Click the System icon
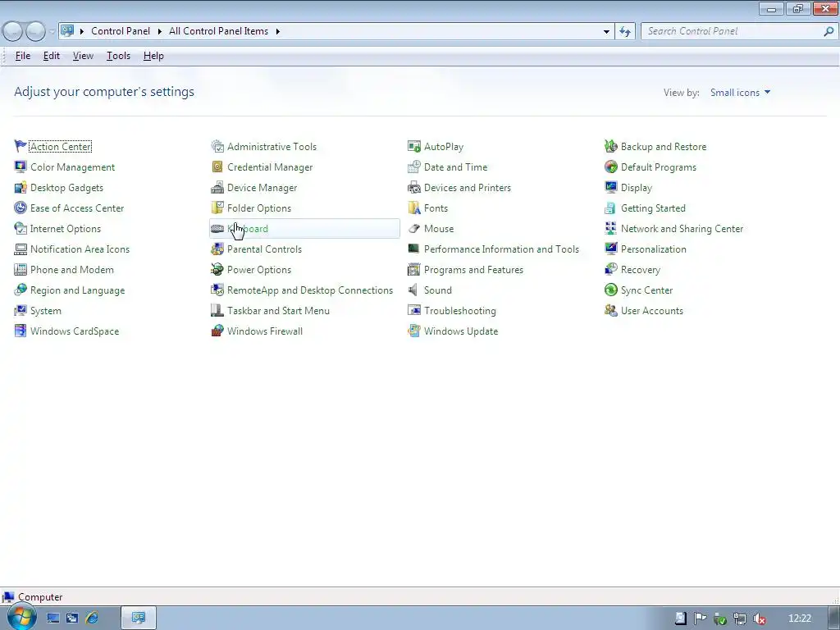 coord(21,310)
